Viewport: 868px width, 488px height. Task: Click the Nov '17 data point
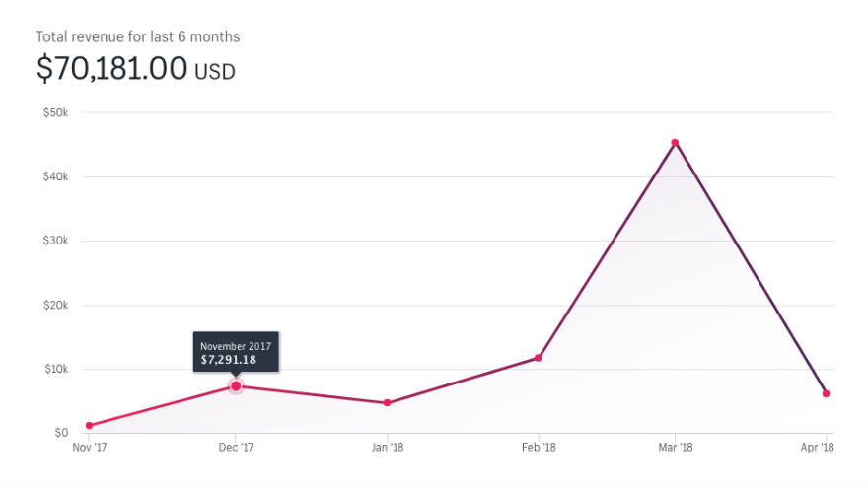coord(90,426)
